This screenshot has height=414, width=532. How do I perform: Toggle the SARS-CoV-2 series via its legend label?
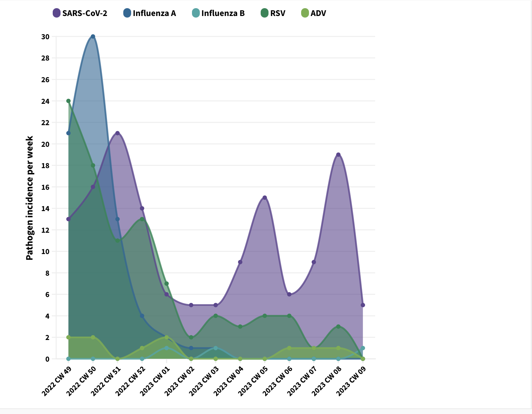(85, 13)
